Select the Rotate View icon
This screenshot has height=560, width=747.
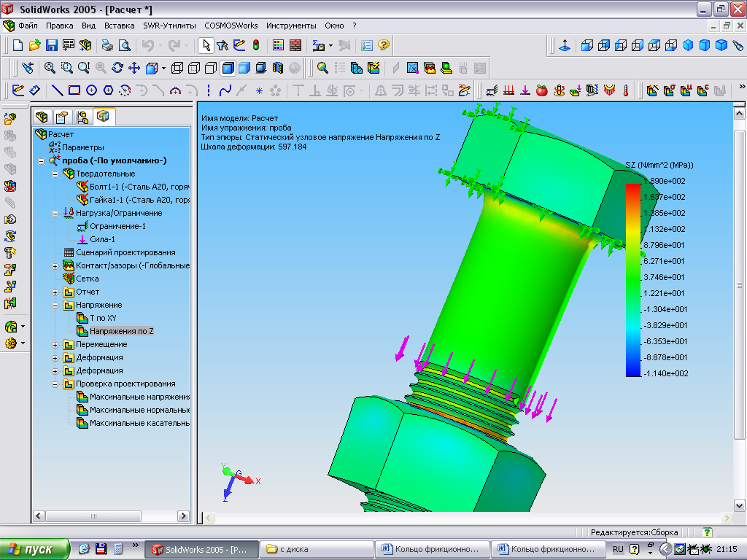coord(117,68)
